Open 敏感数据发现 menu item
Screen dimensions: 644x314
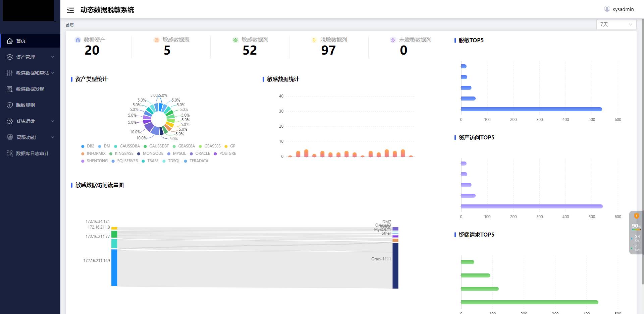30,89
